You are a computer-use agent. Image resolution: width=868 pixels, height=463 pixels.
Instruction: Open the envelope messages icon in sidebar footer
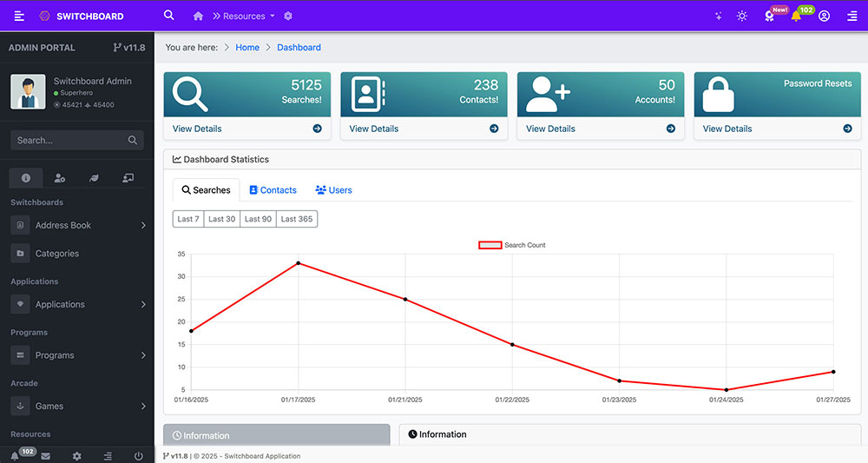click(45, 456)
